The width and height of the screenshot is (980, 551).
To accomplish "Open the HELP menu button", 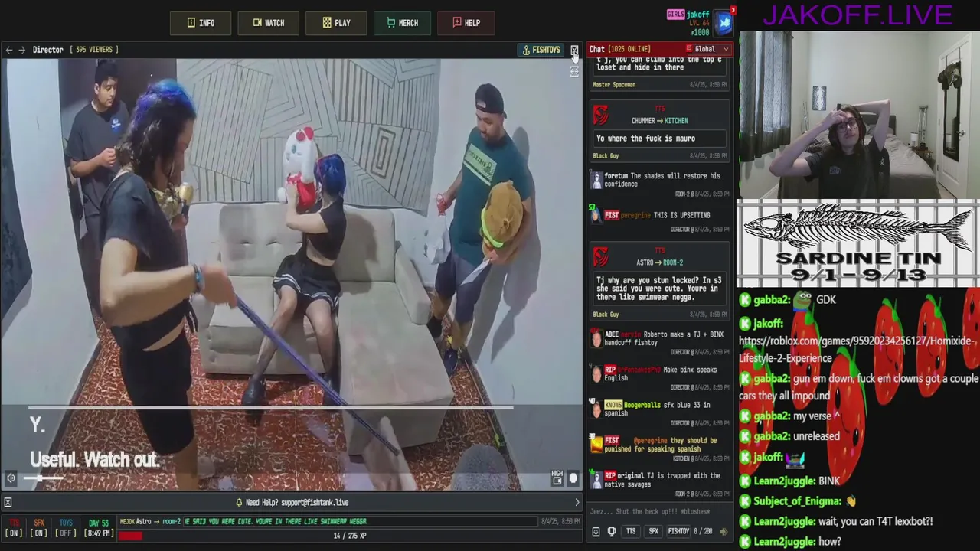I will (465, 23).
